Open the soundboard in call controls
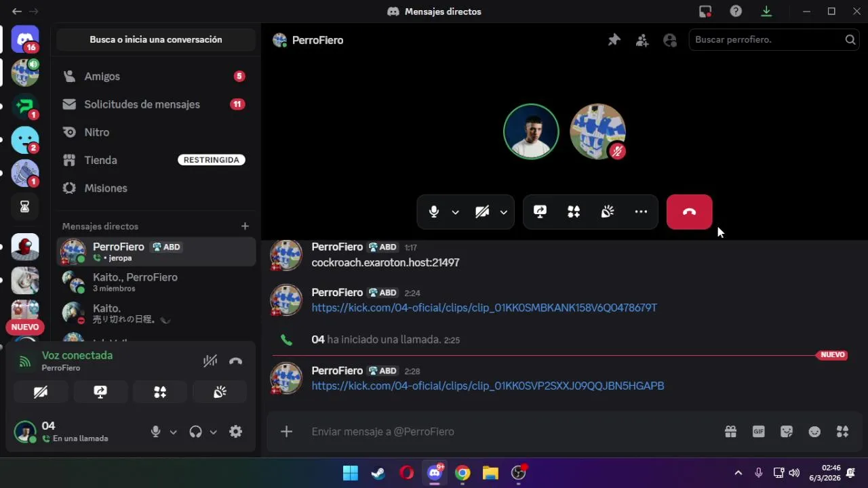Image resolution: width=868 pixels, height=488 pixels. point(608,212)
